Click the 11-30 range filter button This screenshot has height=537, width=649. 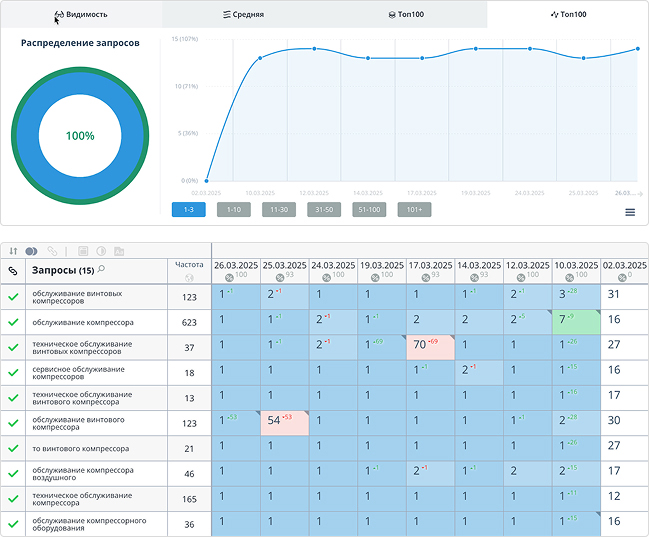click(278, 210)
